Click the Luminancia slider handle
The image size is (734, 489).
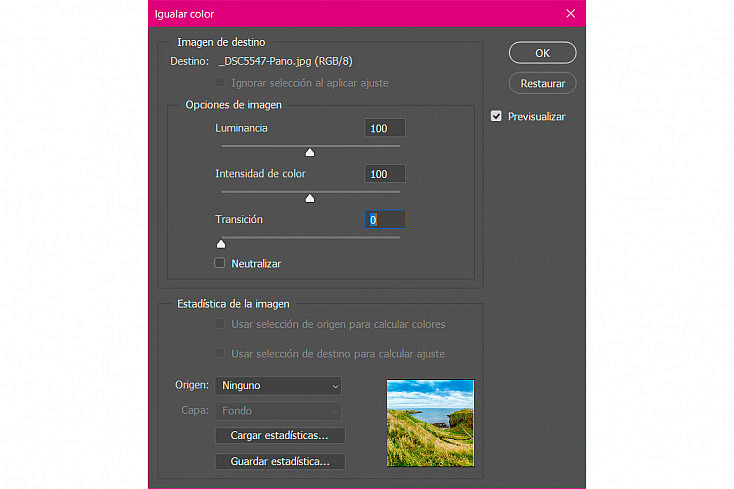click(310, 153)
